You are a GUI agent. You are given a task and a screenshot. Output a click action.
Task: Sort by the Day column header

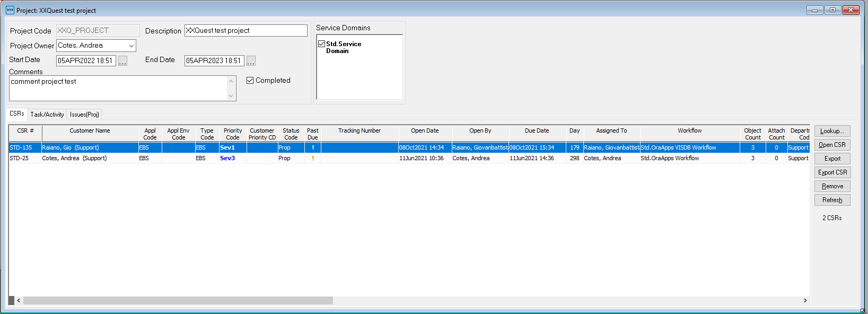pos(575,134)
